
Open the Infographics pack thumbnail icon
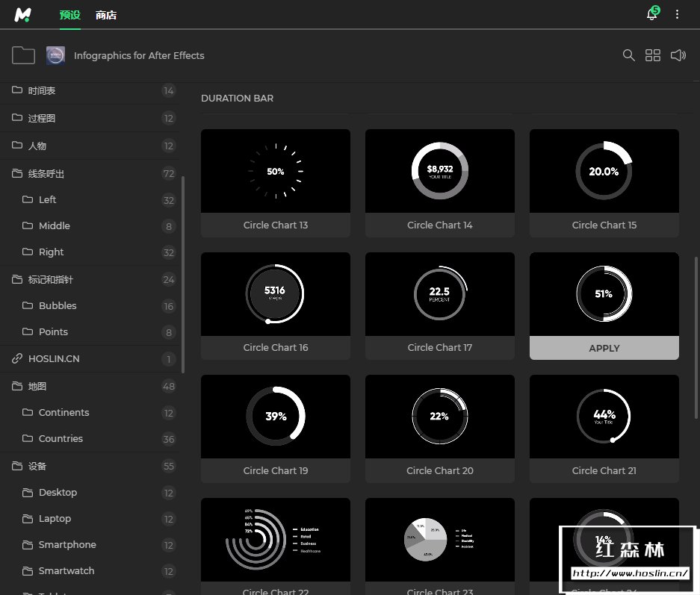(x=55, y=55)
